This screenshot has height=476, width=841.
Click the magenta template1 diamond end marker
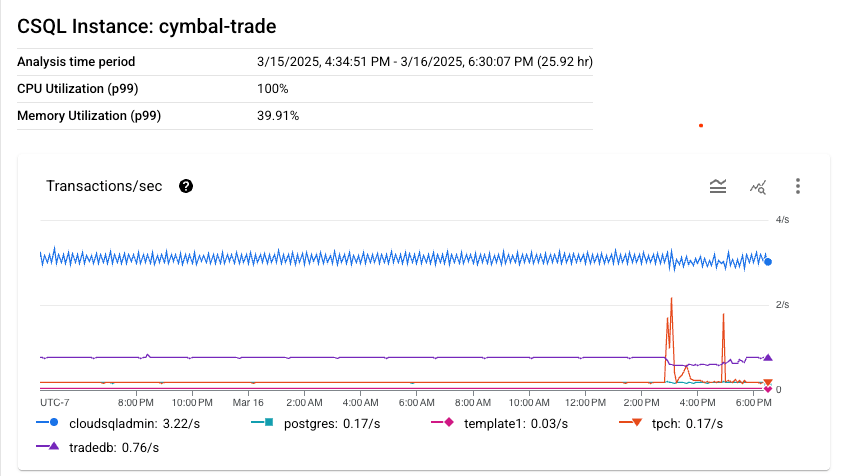(768, 389)
